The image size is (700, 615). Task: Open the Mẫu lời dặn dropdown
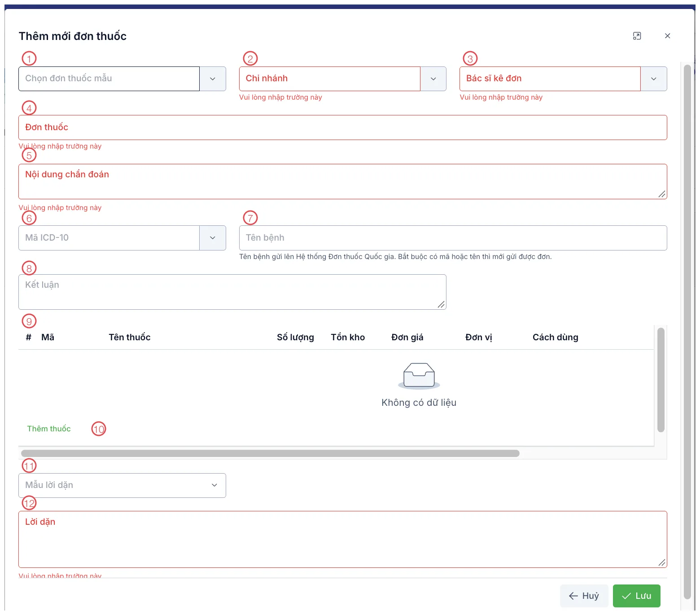pyautogui.click(x=122, y=485)
